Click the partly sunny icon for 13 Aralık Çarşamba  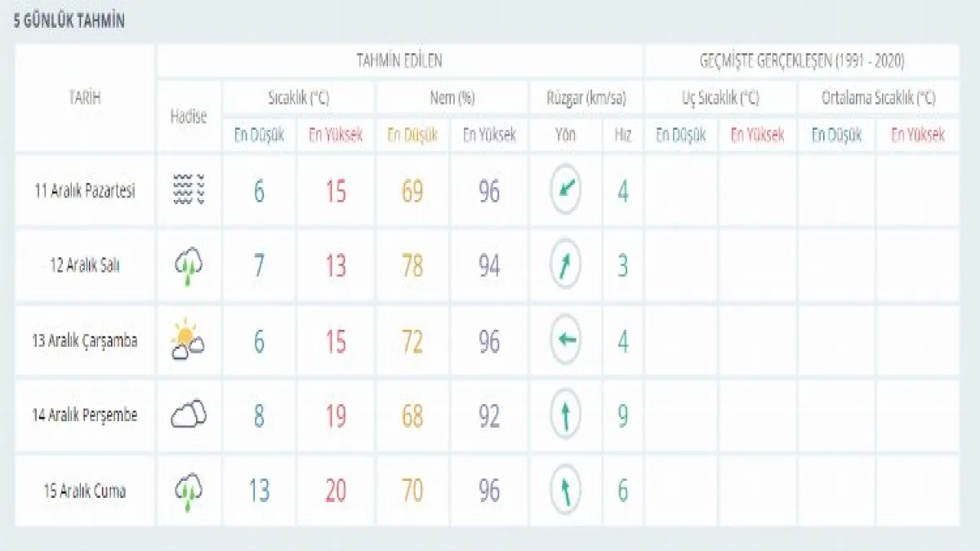(188, 340)
